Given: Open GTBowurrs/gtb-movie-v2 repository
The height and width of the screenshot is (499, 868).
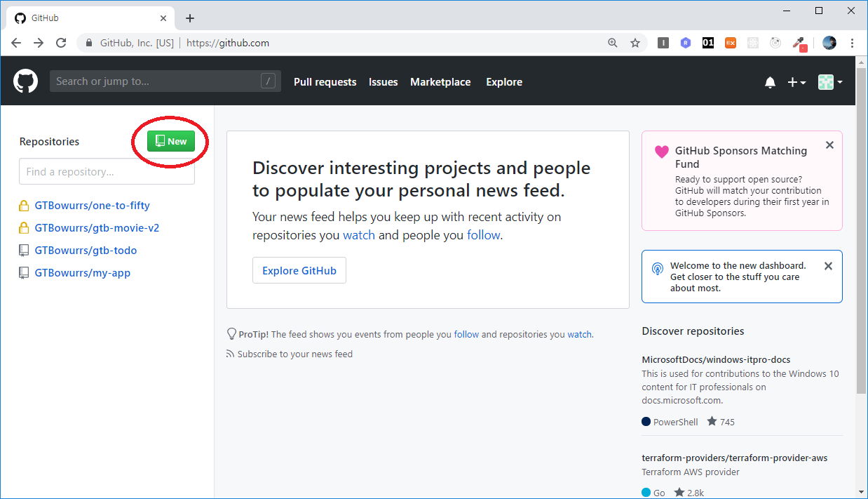Looking at the screenshot, I should point(97,228).
